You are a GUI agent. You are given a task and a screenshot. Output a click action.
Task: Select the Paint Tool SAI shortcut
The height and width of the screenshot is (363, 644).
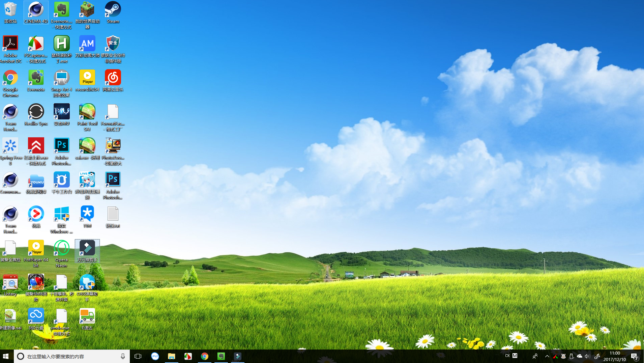87,118
